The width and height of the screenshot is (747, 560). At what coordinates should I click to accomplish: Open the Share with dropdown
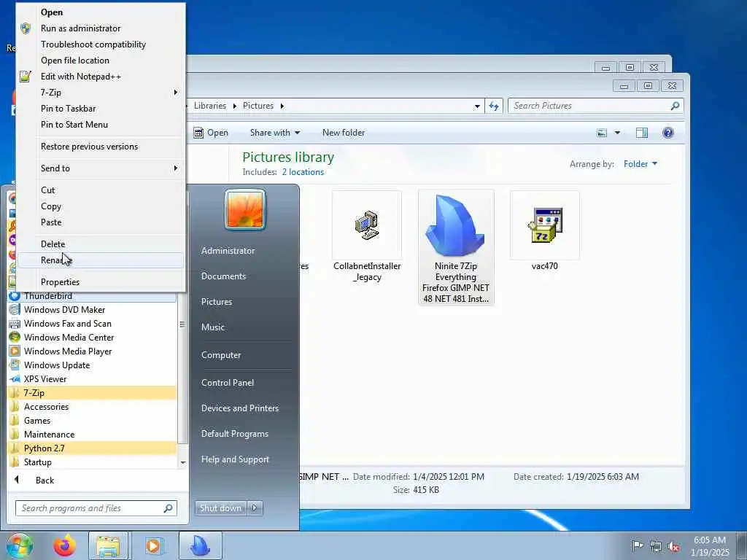(x=275, y=133)
